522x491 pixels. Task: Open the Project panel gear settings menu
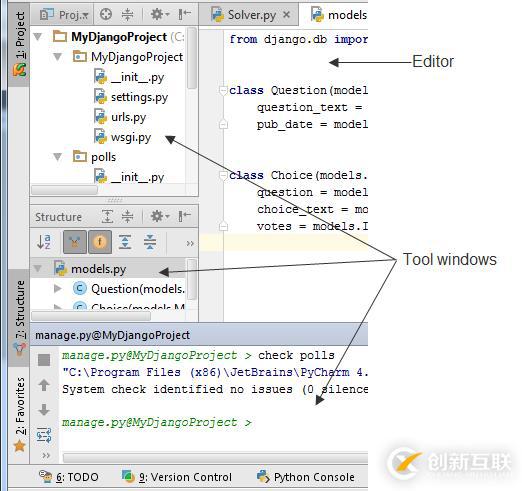160,14
